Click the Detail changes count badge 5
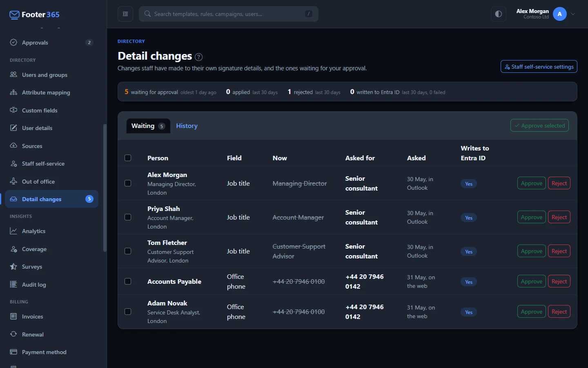 pyautogui.click(x=89, y=199)
